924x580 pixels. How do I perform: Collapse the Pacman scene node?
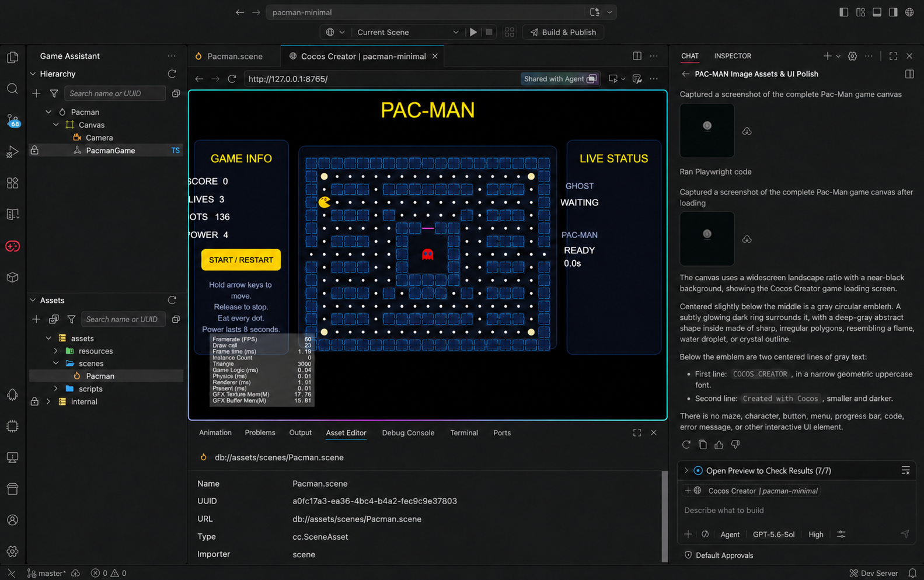tap(48, 112)
